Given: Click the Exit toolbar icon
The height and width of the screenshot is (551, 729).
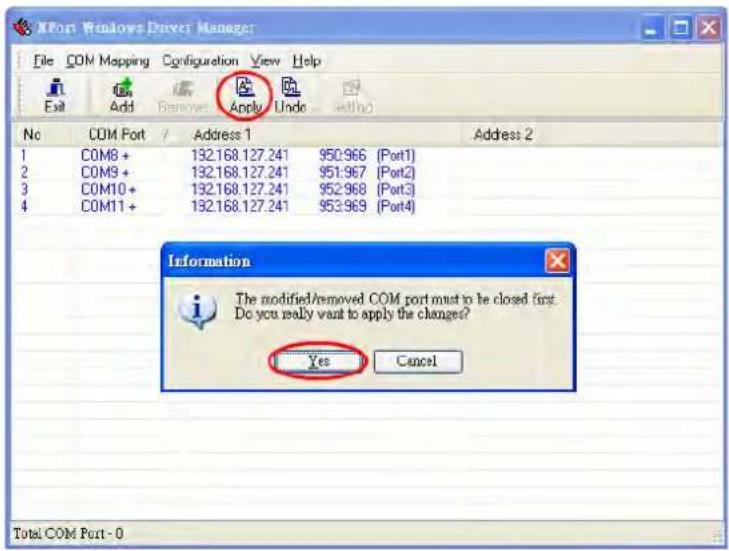Looking at the screenshot, I should (55, 96).
